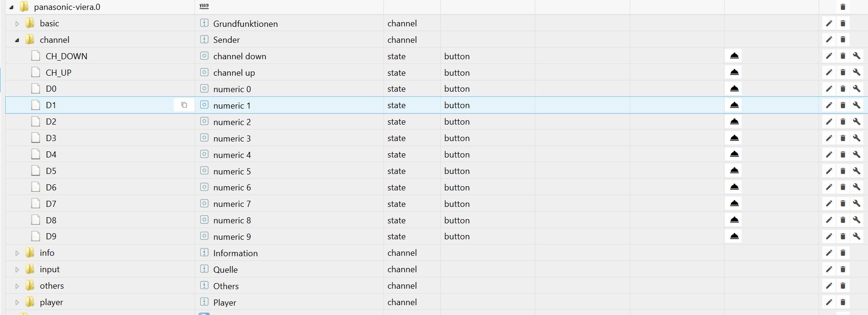The height and width of the screenshot is (315, 868).
Task: Edit the input channel with the pencil
Action: (829, 269)
